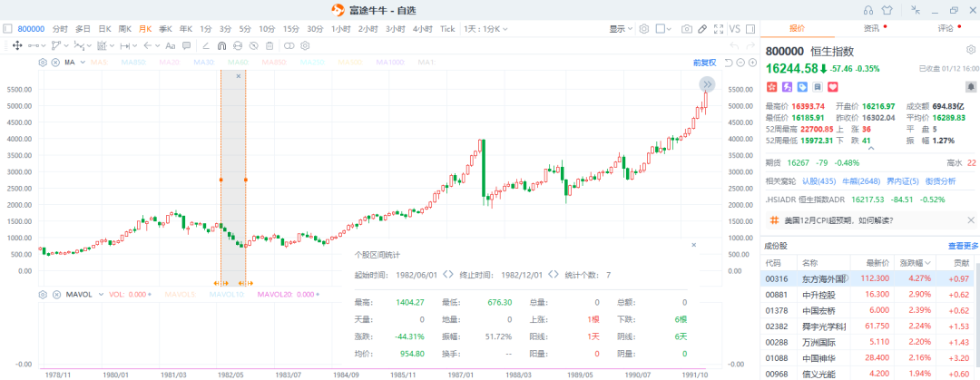The width and height of the screenshot is (980, 380).
Task: Click the fullscreen chart icon
Action: click(x=719, y=29)
